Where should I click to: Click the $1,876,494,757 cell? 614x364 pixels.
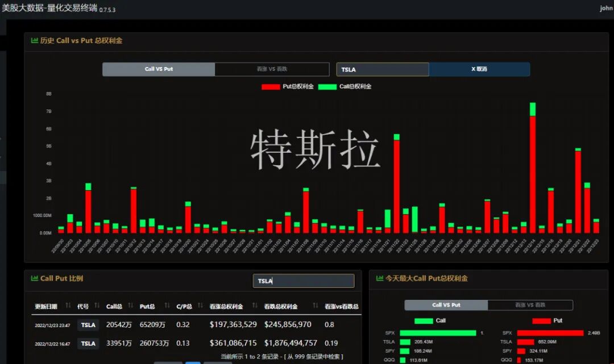coord(291,343)
